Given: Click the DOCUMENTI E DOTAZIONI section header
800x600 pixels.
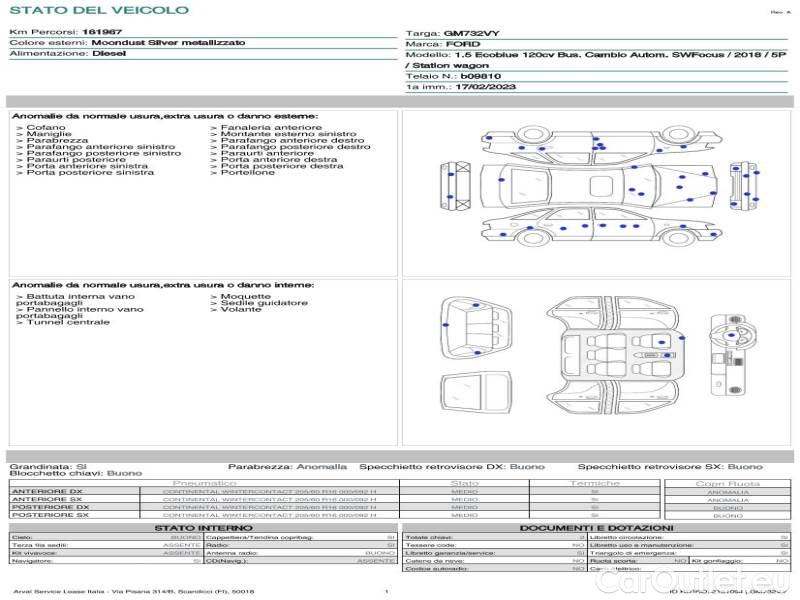Looking at the screenshot, I should (x=595, y=528).
